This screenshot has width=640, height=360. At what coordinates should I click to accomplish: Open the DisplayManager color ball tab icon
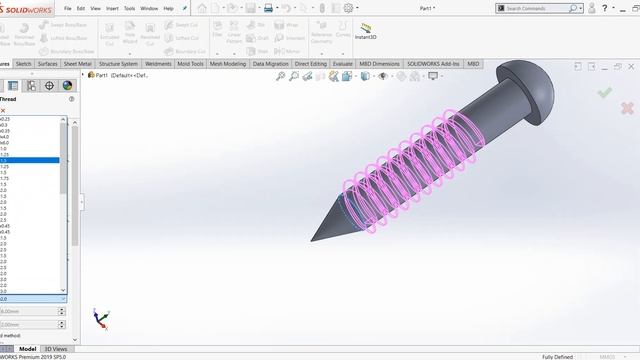[x=67, y=86]
